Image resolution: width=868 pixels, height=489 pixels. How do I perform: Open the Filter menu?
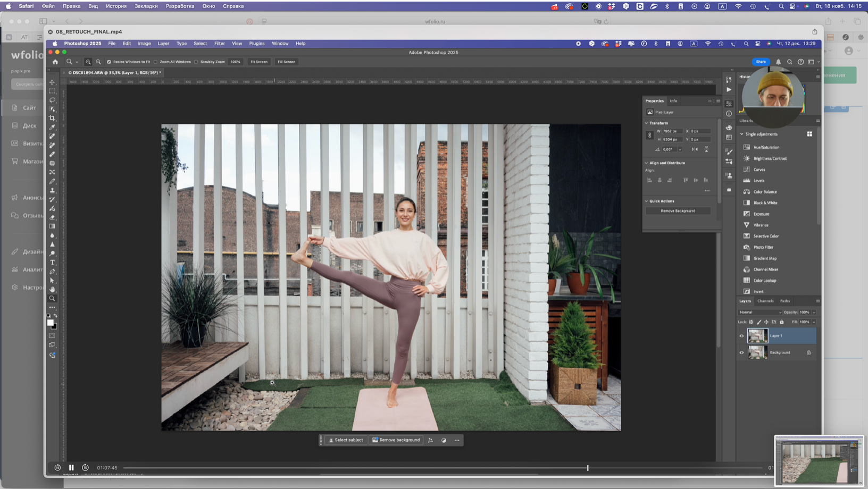(219, 44)
